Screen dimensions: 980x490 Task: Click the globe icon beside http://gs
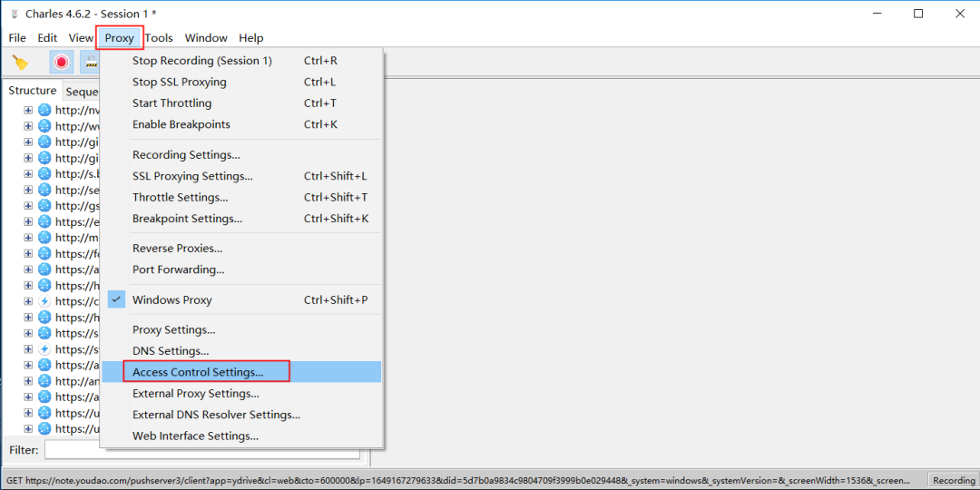pos(44,205)
